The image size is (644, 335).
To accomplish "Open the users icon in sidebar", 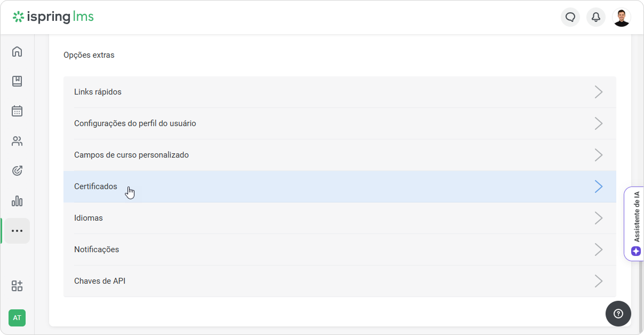I will coord(17,141).
